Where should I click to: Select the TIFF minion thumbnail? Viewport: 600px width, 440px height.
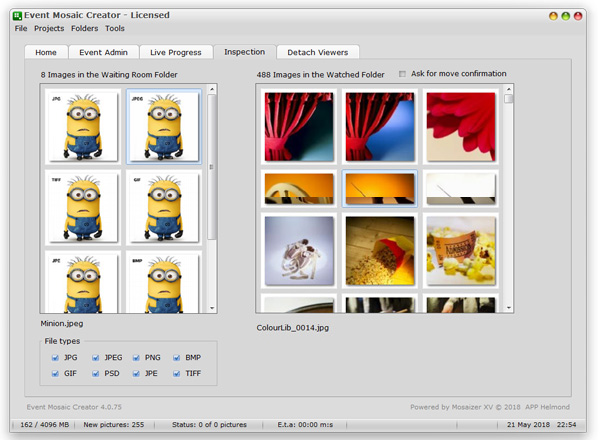[83, 207]
